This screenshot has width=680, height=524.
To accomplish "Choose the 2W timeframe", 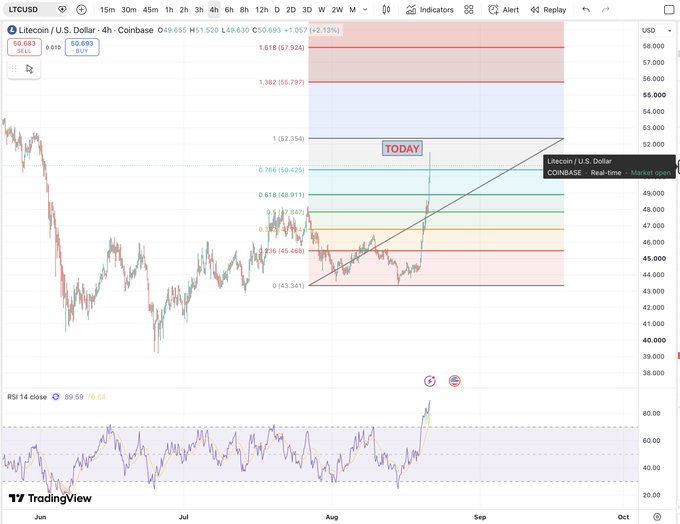I will (337, 10).
